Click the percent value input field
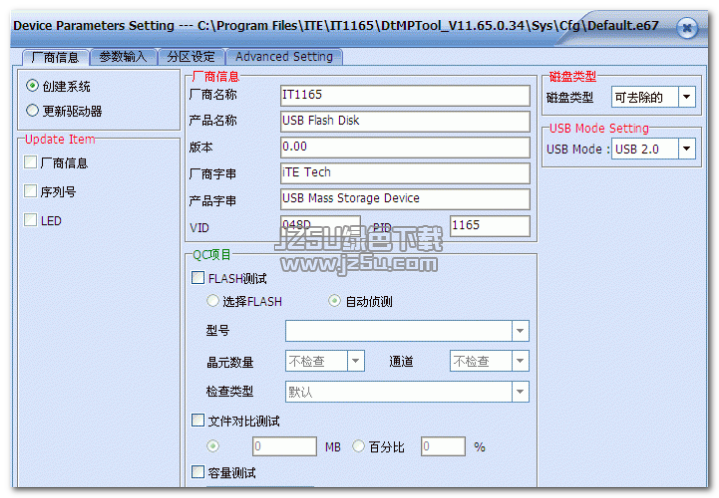The width and height of the screenshot is (719, 498). coord(443,446)
